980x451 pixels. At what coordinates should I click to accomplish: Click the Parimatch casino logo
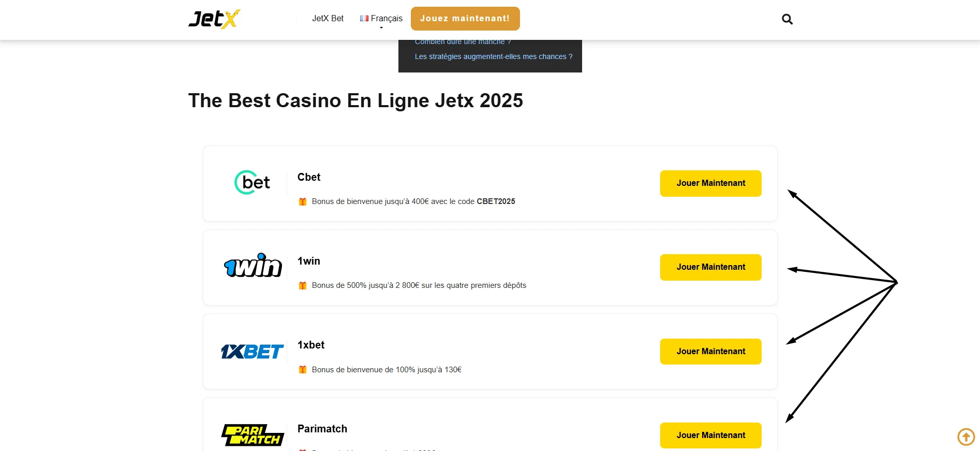[253, 435]
